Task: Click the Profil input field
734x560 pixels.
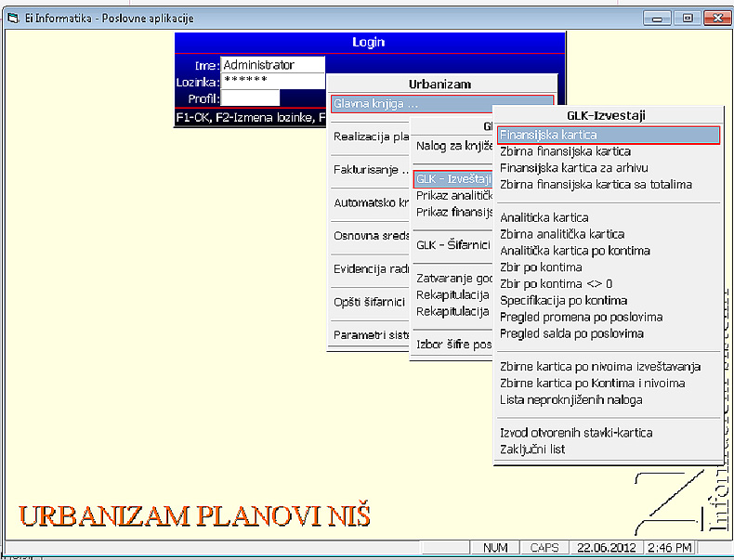Action: click(x=250, y=98)
